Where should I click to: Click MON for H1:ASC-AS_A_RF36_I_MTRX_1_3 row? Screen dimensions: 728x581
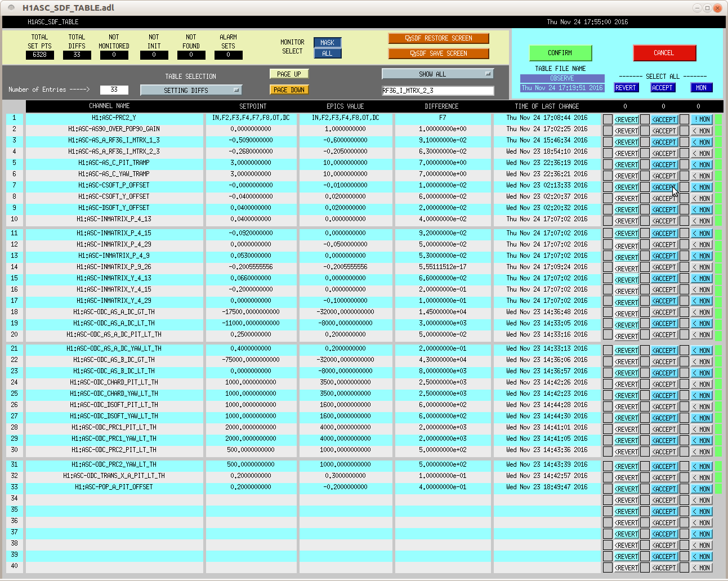[x=702, y=142]
